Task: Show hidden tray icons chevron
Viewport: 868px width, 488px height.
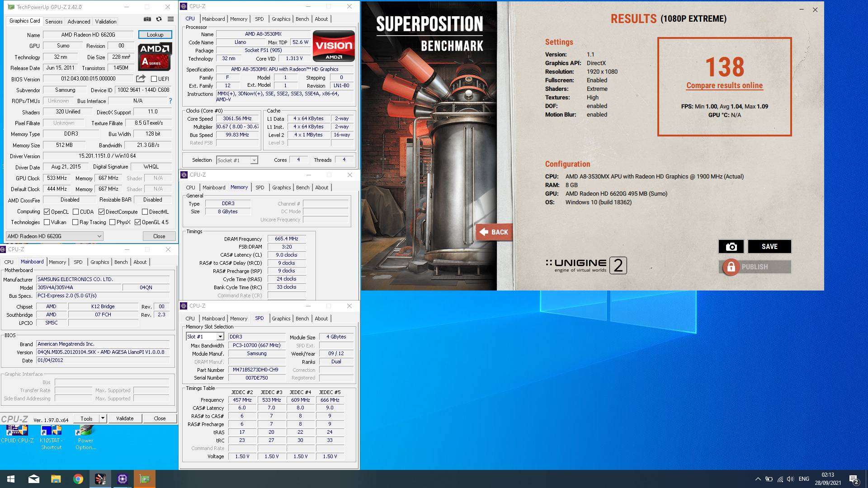Action: point(758,479)
